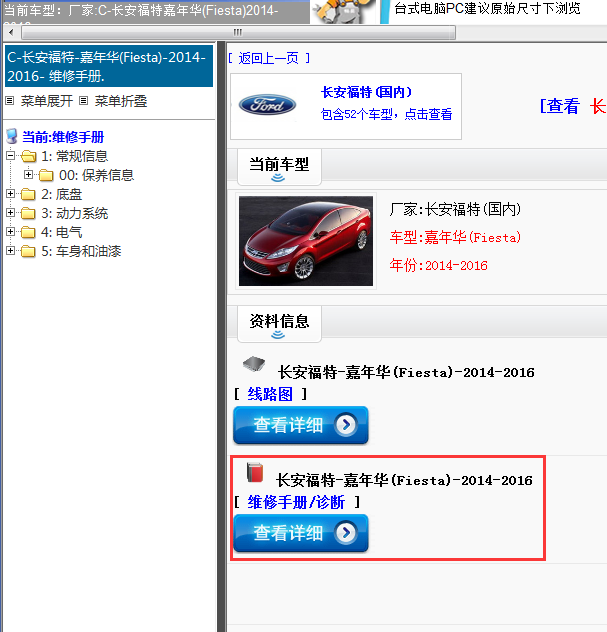Viewport: 607px width, 632px height.
Task: Click the red text 年份:2014-2016
Action: click(x=439, y=265)
